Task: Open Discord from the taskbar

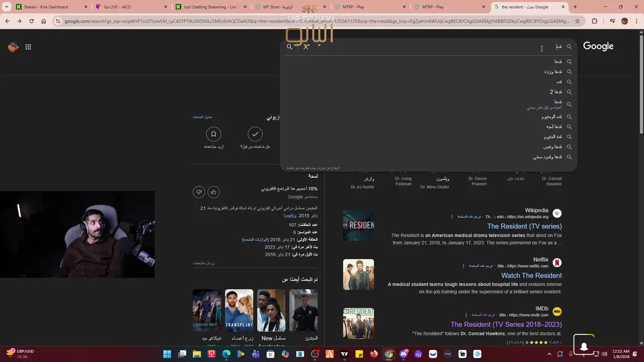Action: [403, 354]
